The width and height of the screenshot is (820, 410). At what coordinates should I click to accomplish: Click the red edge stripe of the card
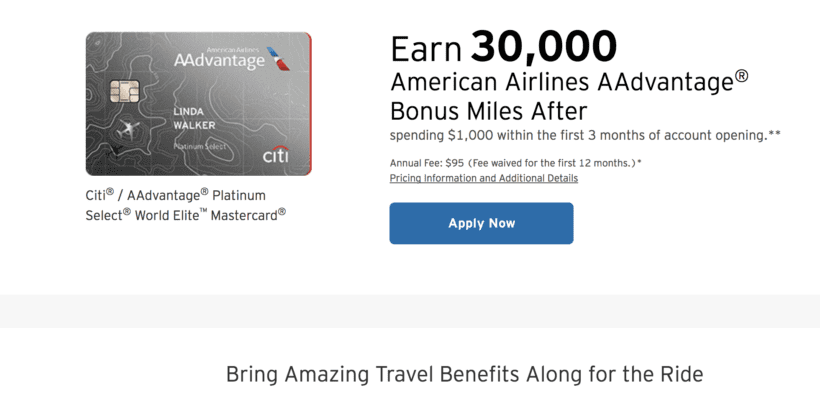point(310,104)
